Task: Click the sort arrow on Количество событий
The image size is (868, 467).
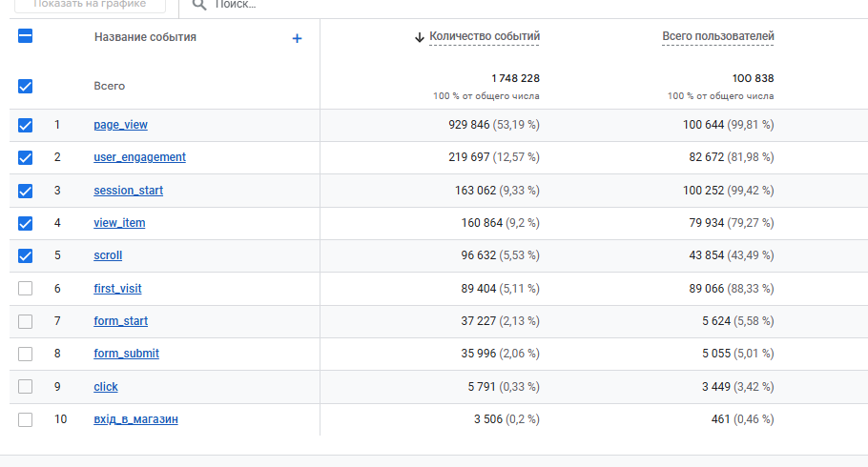Action: (419, 37)
